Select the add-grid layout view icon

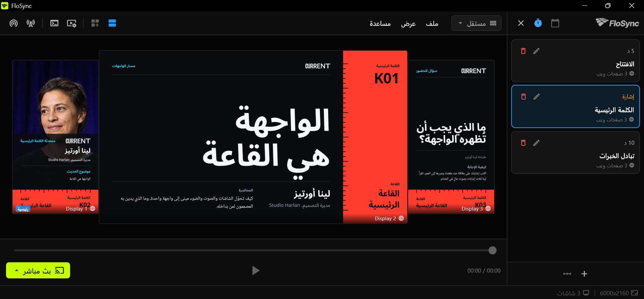point(95,23)
